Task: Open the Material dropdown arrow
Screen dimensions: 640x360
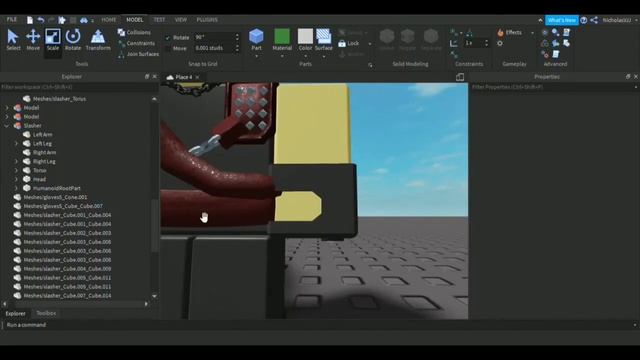Action: click(282, 56)
